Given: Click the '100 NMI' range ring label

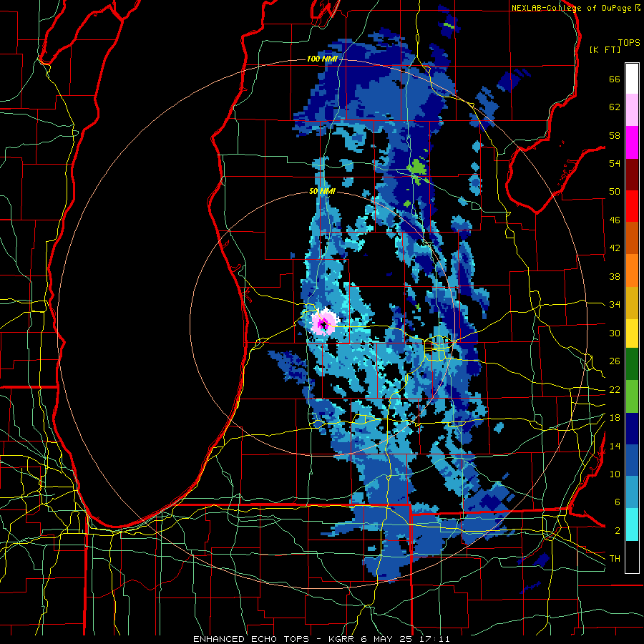Looking at the screenshot, I should click(x=322, y=59).
